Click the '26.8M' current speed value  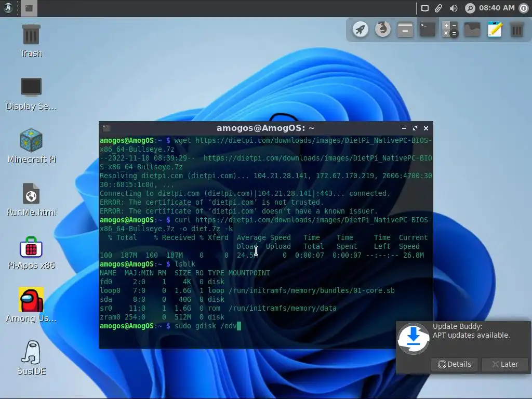click(413, 256)
